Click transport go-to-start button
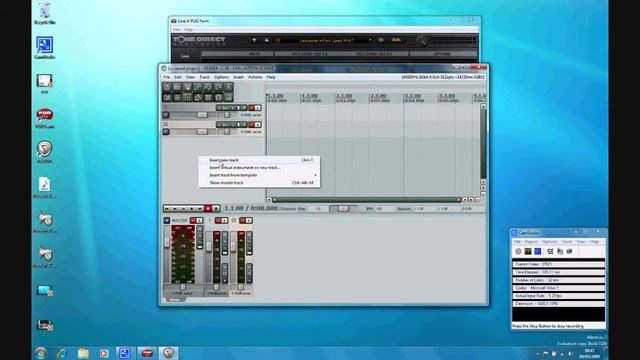Image resolution: width=640 pixels, height=360 pixels. click(x=167, y=209)
